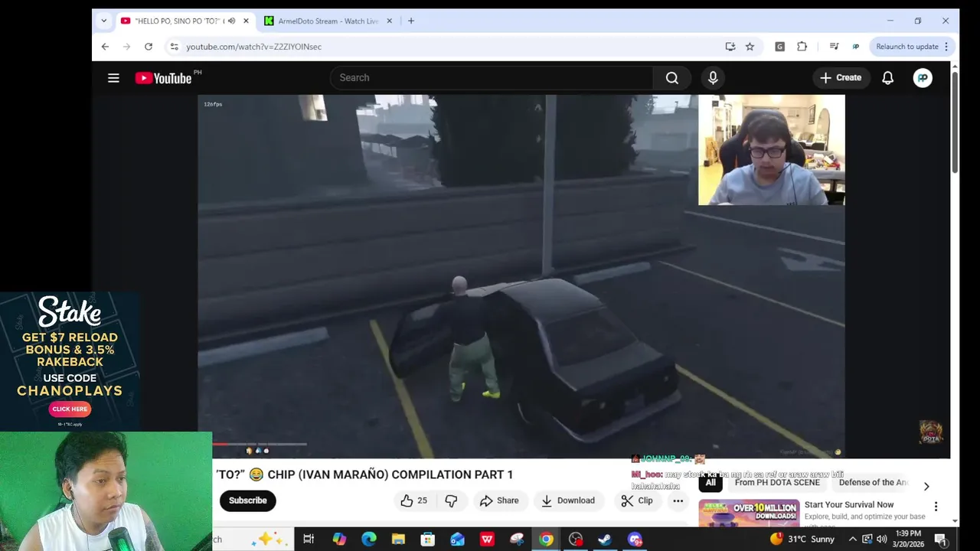Dislike the video
Screen dimensions: 980x551
tap(451, 500)
